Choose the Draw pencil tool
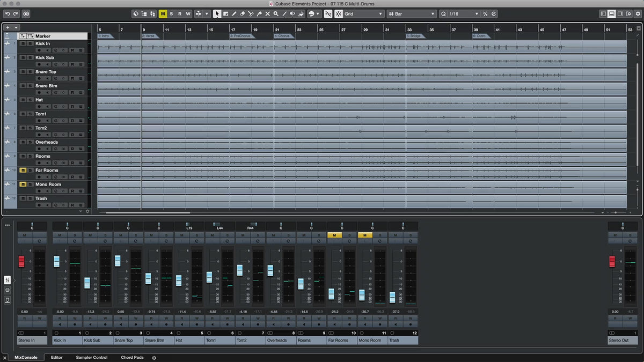 234,14
